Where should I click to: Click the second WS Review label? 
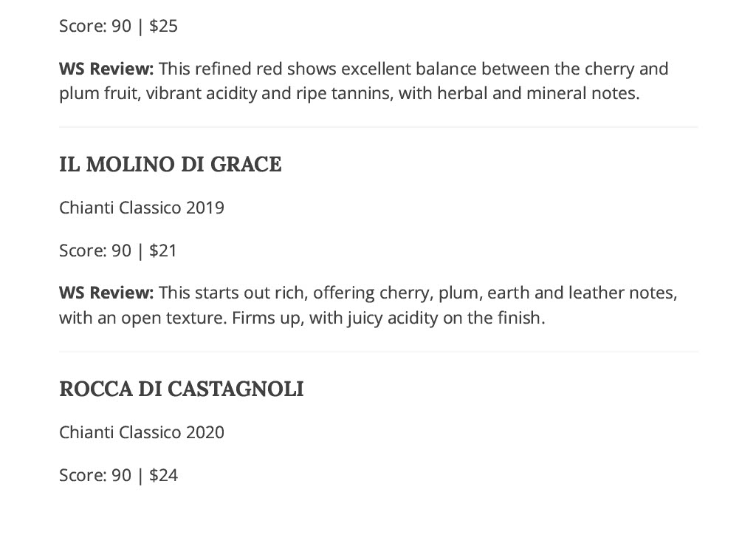pyautogui.click(x=106, y=293)
